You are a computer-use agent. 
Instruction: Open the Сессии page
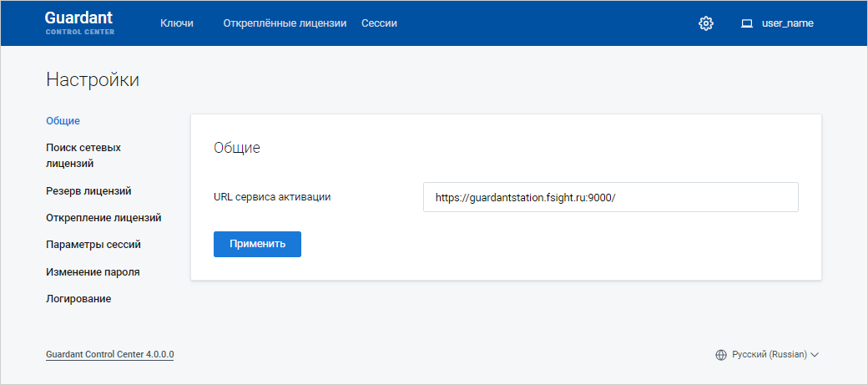[x=379, y=23]
